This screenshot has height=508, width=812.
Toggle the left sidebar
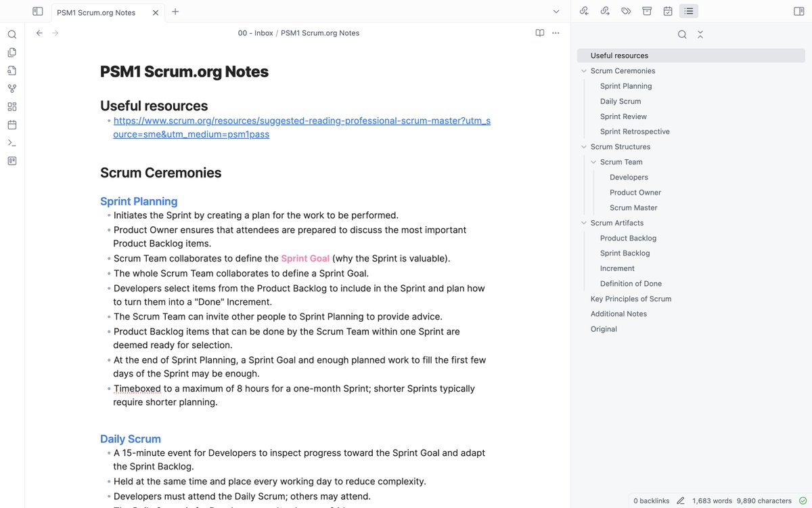pos(38,12)
